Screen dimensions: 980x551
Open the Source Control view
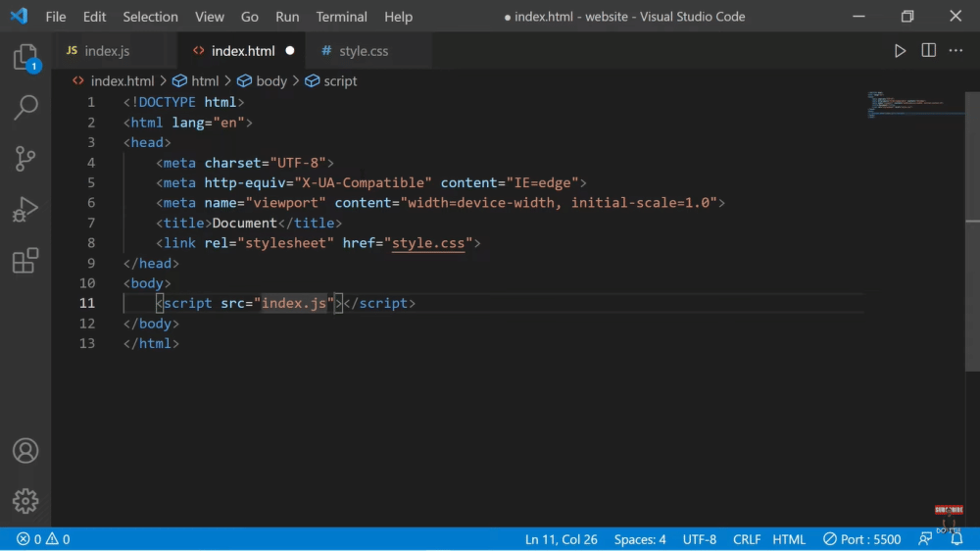(25, 159)
